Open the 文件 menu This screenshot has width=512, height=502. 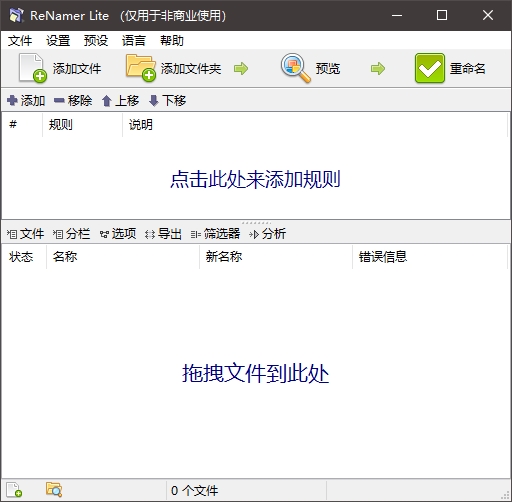click(20, 41)
